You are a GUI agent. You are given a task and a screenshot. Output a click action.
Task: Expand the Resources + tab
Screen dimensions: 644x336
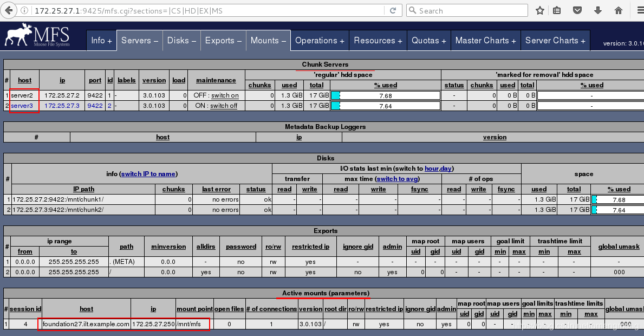[x=378, y=40]
